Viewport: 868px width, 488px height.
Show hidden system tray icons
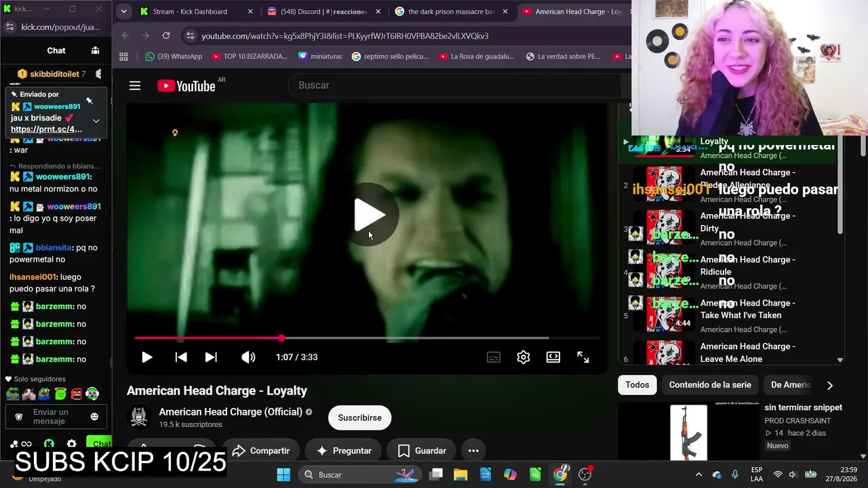pos(698,474)
